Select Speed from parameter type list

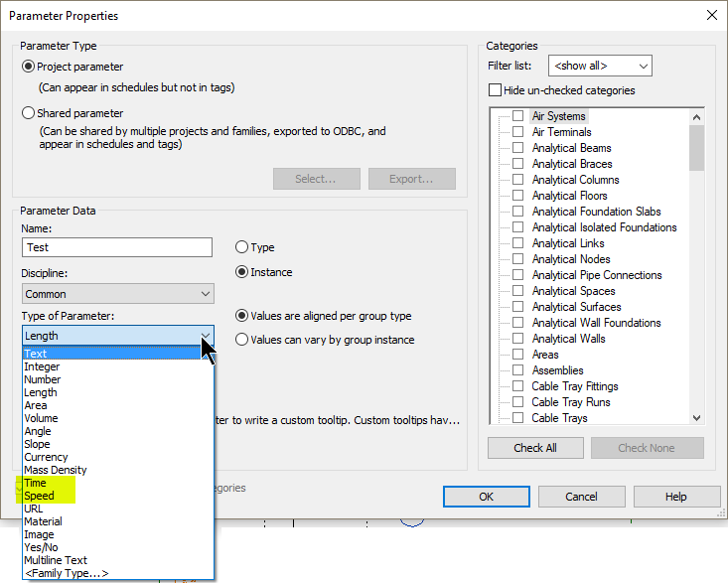(118, 496)
